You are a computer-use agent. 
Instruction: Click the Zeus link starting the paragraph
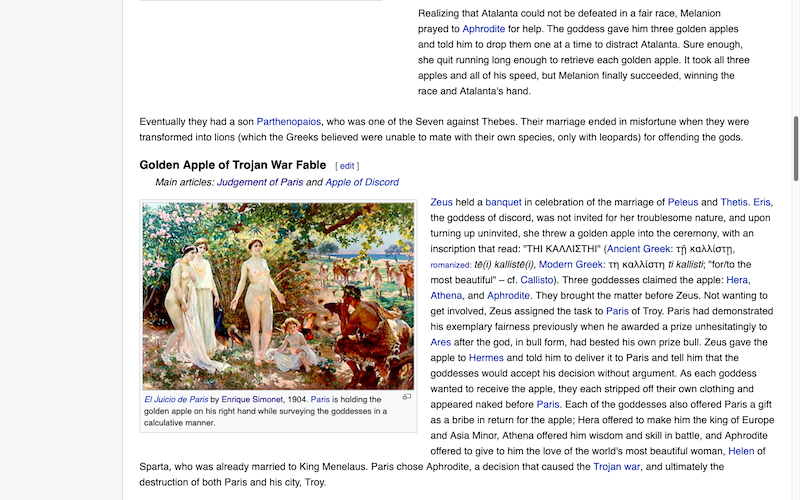tap(441, 202)
